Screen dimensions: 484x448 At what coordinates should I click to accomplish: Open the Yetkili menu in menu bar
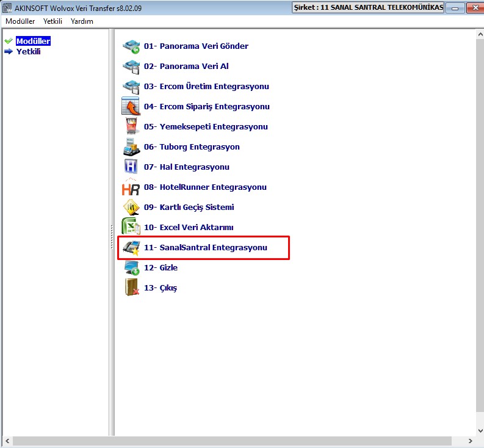coord(52,21)
